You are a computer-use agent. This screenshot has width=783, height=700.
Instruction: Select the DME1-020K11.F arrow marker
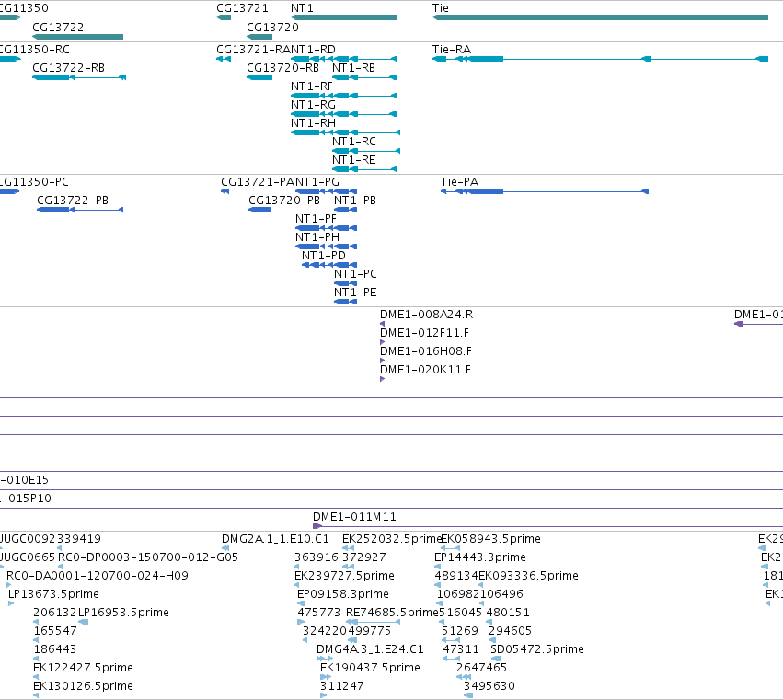coord(382,379)
